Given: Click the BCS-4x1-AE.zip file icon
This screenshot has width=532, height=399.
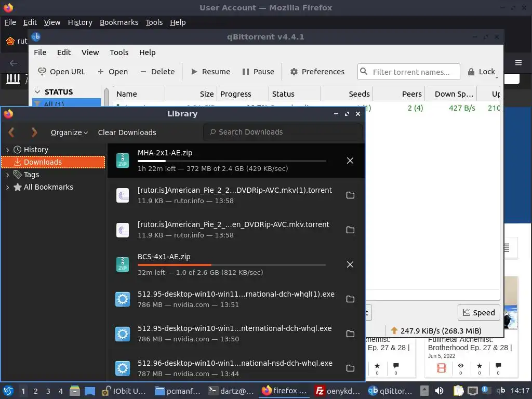Looking at the screenshot, I should pos(123,264).
